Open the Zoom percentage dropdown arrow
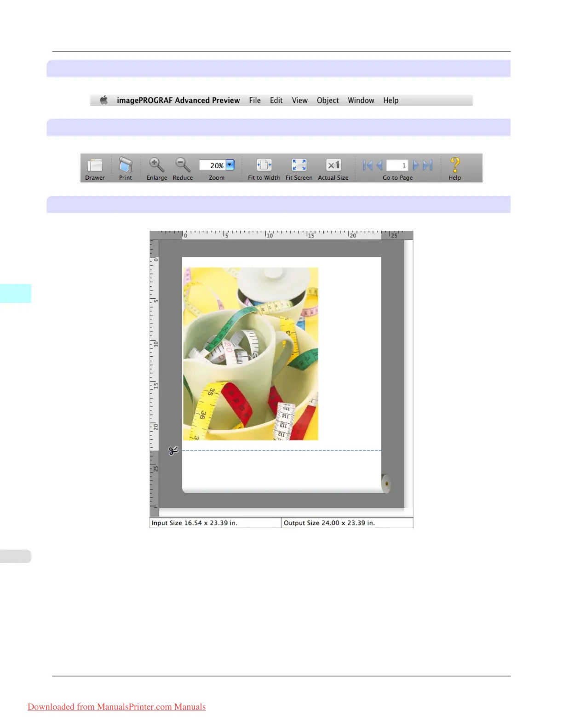Viewport: 563px width, 728px height. tap(230, 165)
